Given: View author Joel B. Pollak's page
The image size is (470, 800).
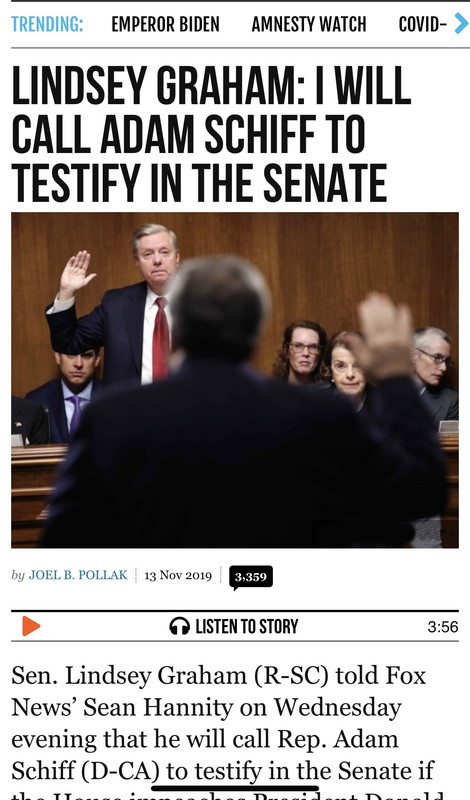Looking at the screenshot, I should pos(78,575).
